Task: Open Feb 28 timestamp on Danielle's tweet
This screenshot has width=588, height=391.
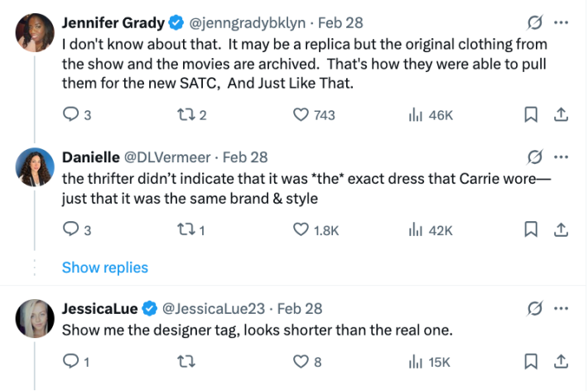Action: pyautogui.click(x=245, y=157)
